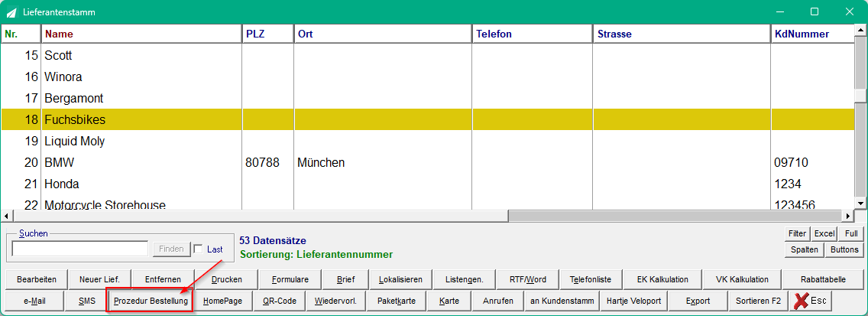
Task: Click the Excel button
Action: (824, 234)
